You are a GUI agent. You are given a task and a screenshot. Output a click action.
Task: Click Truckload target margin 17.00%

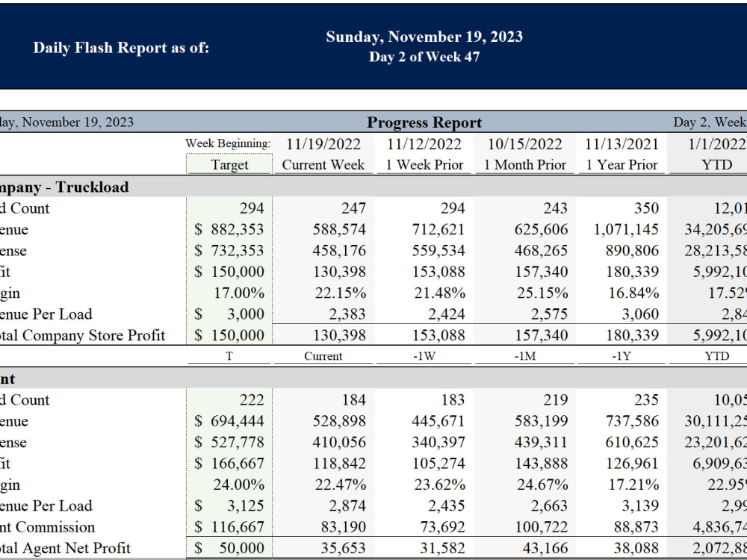click(x=239, y=293)
